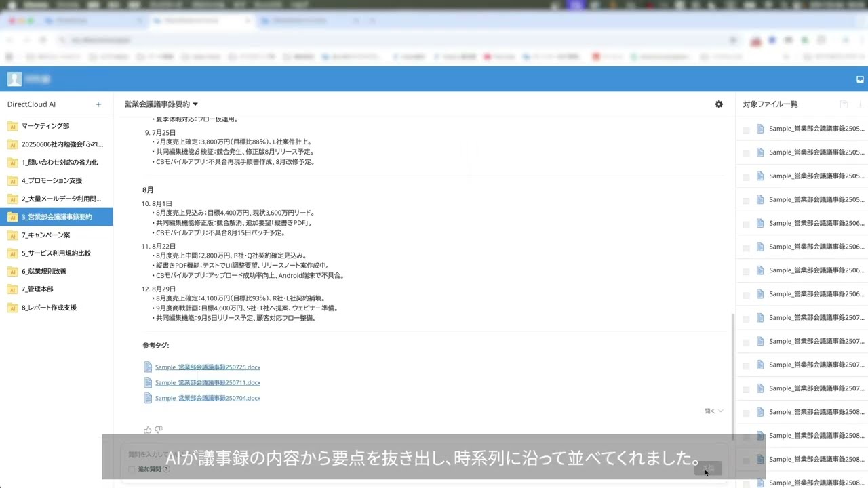
Task: Click the 対象ファイル一覧 panel heading
Action: [x=770, y=104]
